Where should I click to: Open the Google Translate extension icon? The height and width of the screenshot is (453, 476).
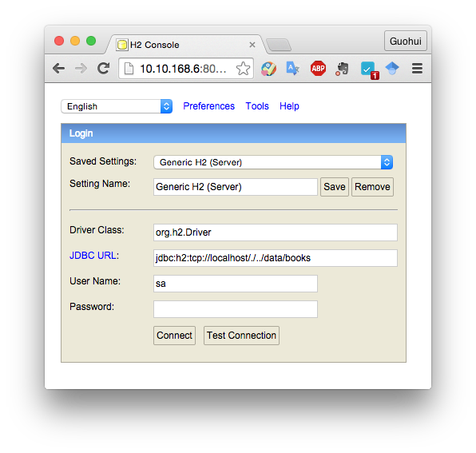[292, 69]
